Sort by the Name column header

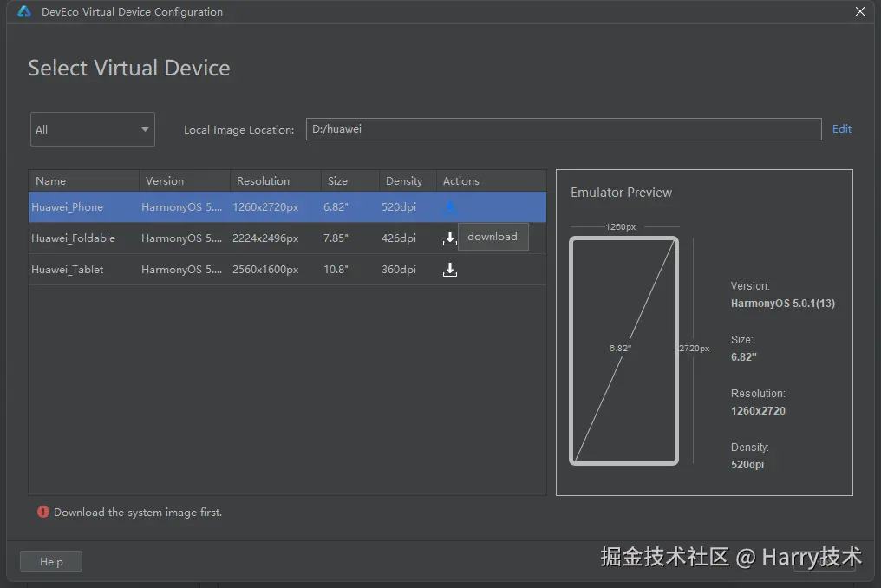pyautogui.click(x=84, y=181)
